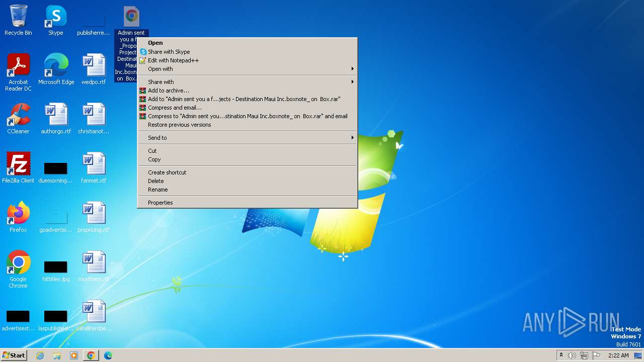This screenshot has width=644, height=362.
Task: Choose Copy in the context menu
Action: click(248, 159)
